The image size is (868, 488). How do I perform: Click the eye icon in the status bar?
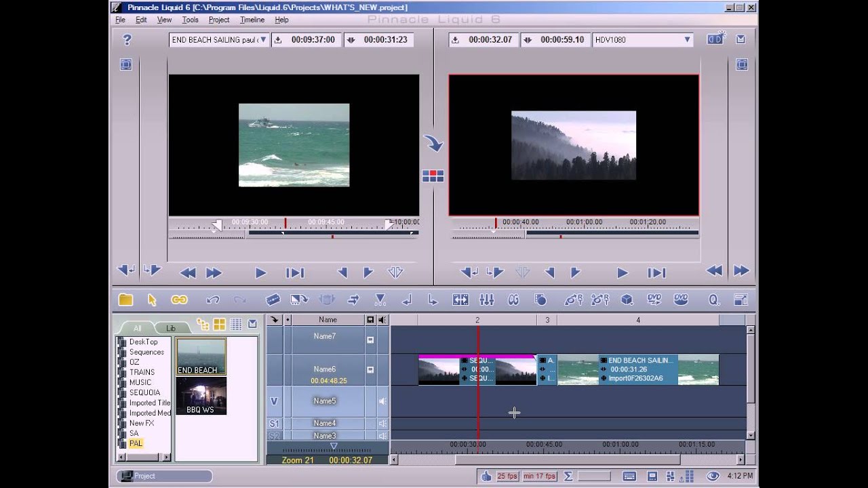713,476
